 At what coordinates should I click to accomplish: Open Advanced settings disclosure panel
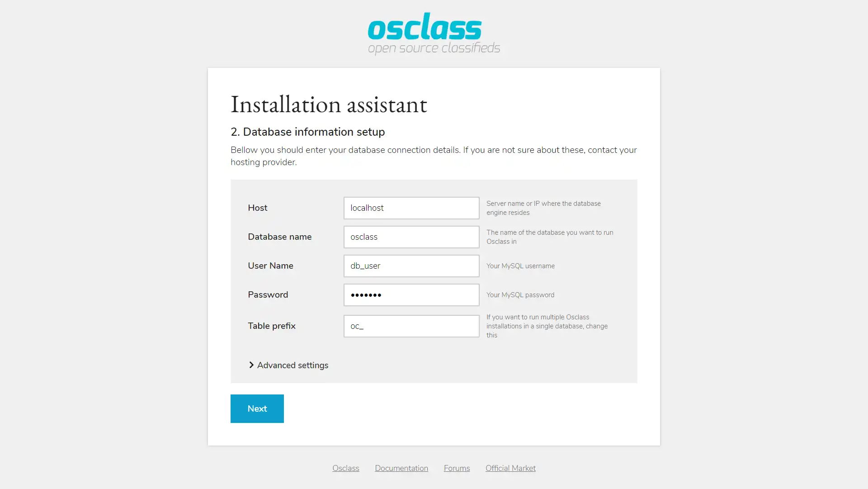(289, 365)
